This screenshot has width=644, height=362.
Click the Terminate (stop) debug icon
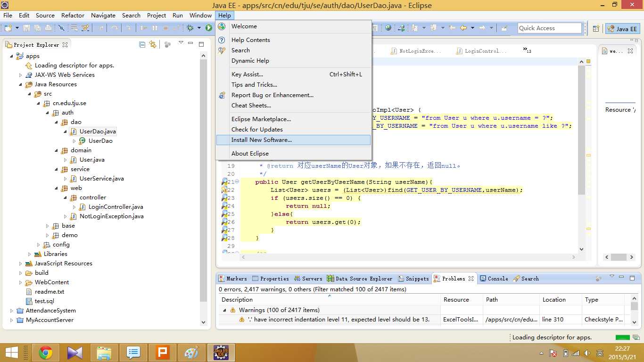coord(166,28)
